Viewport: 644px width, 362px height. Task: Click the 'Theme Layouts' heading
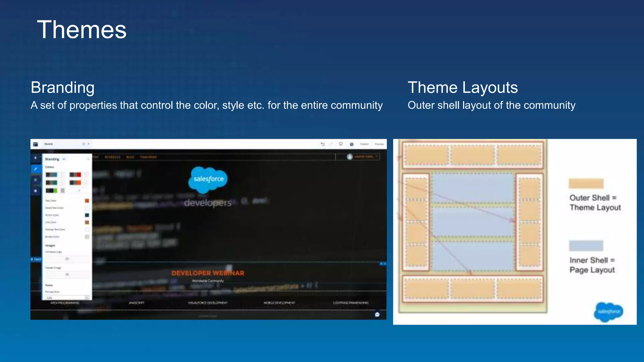click(x=463, y=87)
